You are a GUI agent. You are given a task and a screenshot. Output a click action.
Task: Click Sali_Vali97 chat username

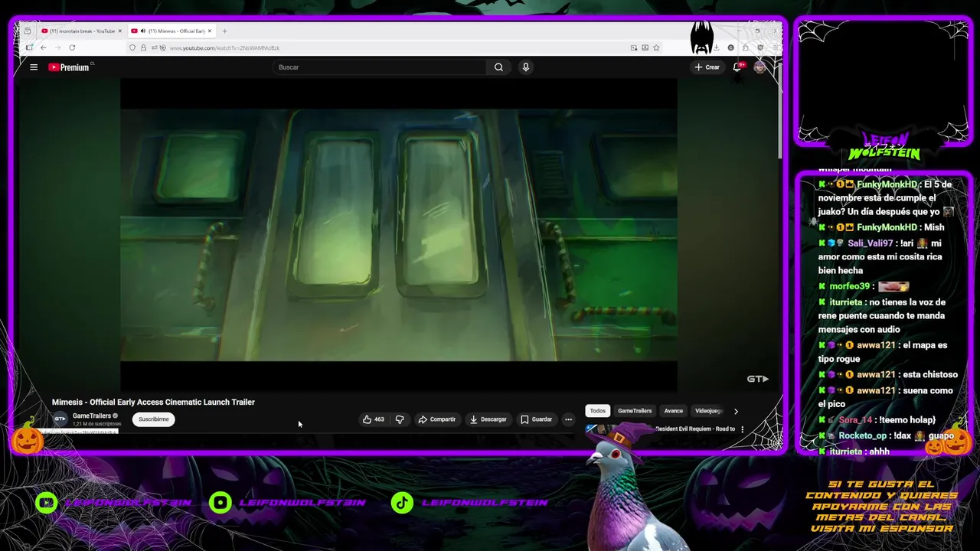871,243
